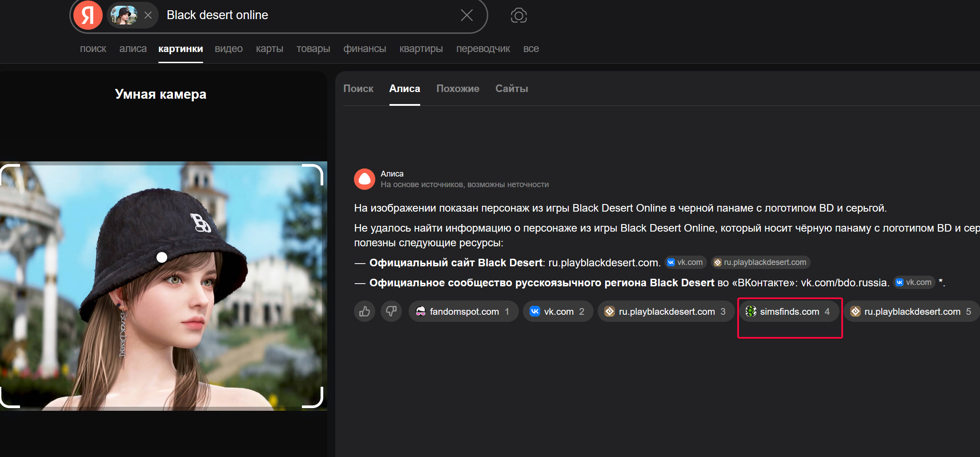The width and height of the screenshot is (980, 457).
Task: Select the Поиск results tab
Action: [358, 89]
